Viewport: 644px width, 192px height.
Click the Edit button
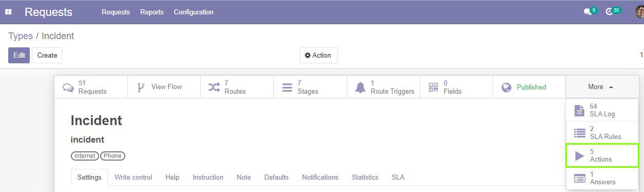coord(19,55)
